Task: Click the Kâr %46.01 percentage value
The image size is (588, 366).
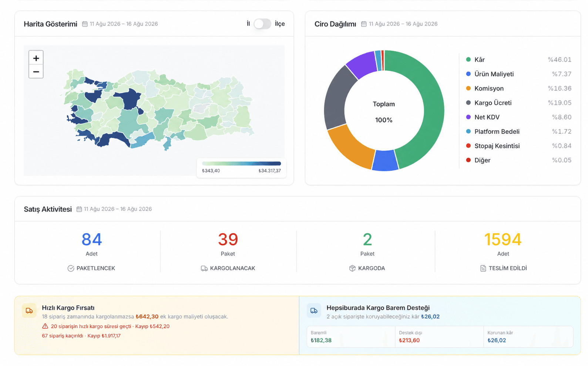Action: pyautogui.click(x=560, y=60)
